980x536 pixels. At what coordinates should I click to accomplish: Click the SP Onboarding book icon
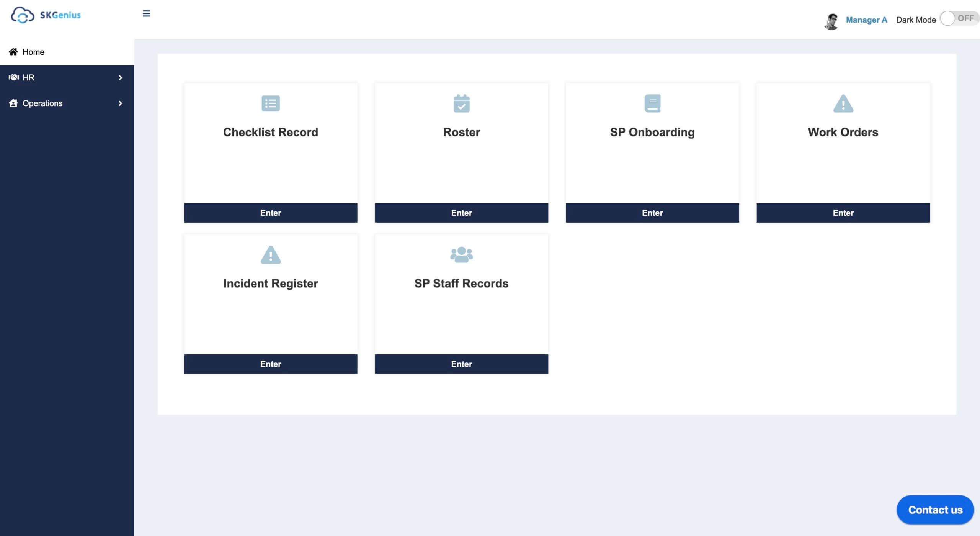point(652,103)
